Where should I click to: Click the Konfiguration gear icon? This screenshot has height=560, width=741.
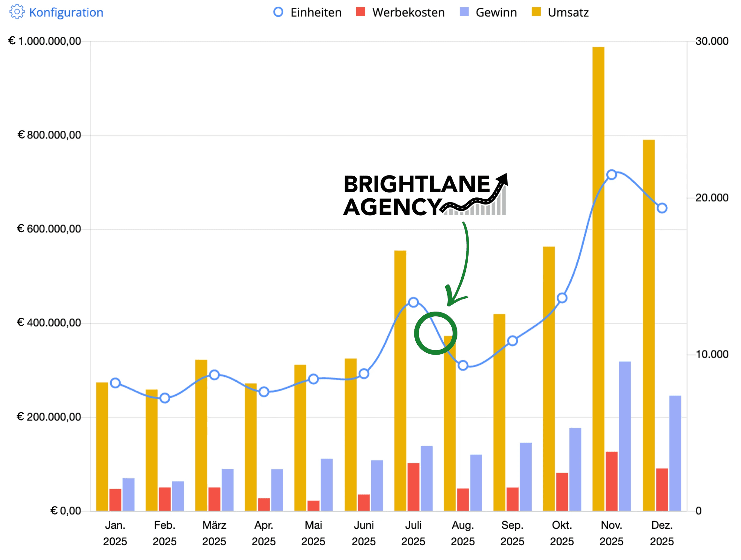click(17, 12)
